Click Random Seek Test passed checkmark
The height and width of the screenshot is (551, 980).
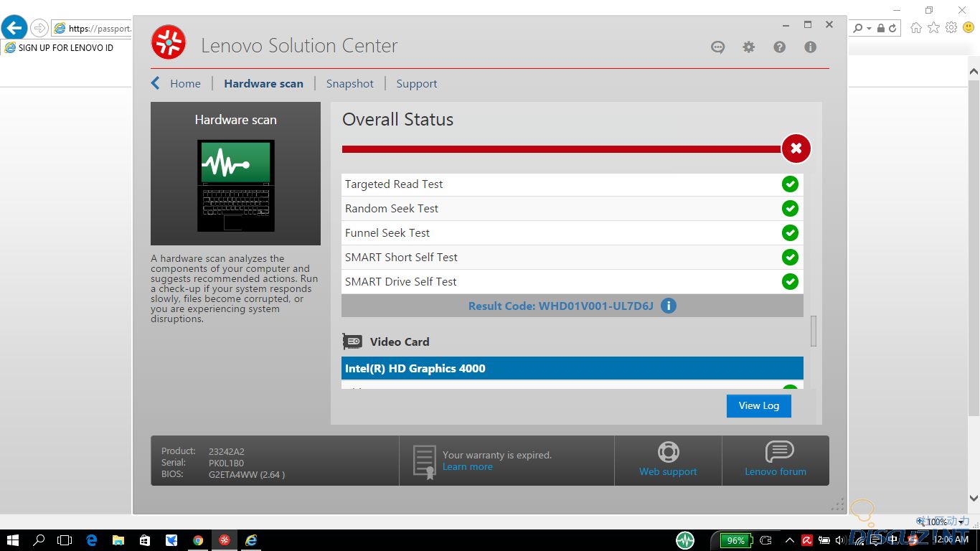tap(790, 209)
